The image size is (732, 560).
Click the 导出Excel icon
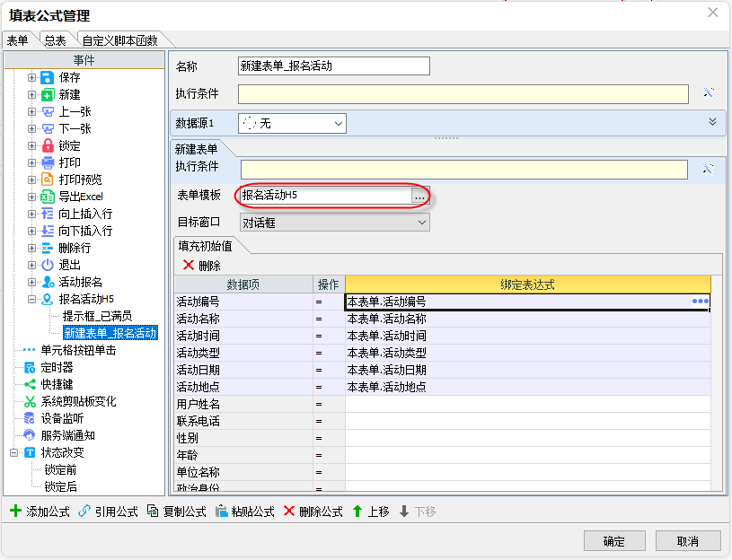click(47, 197)
